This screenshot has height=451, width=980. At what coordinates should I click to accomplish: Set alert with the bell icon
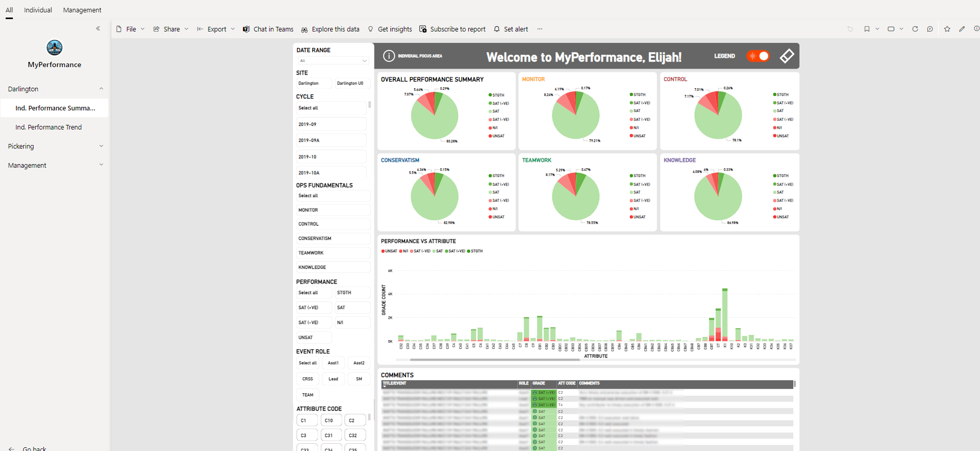(511, 29)
